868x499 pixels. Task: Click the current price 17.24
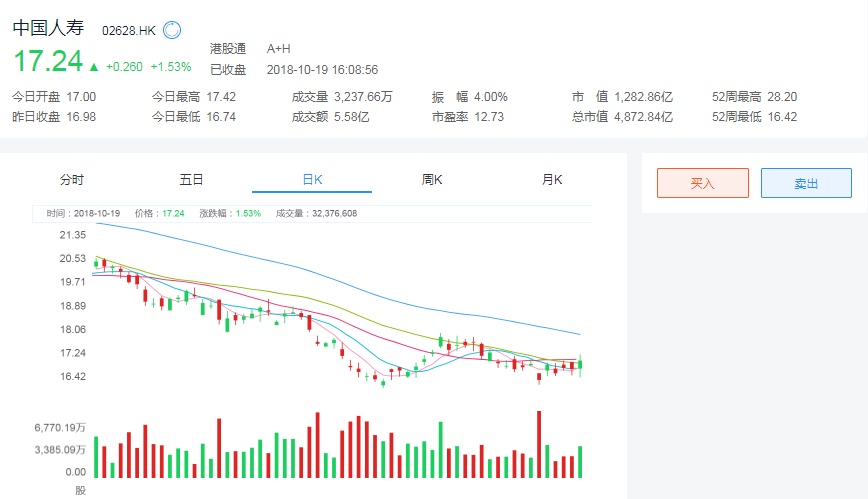tap(47, 62)
